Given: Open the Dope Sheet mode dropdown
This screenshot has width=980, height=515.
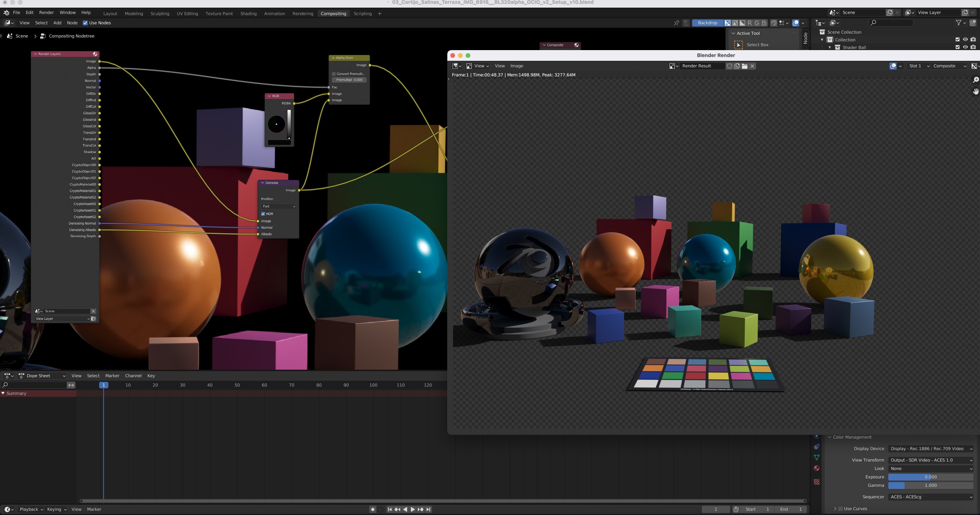Looking at the screenshot, I should coord(42,376).
